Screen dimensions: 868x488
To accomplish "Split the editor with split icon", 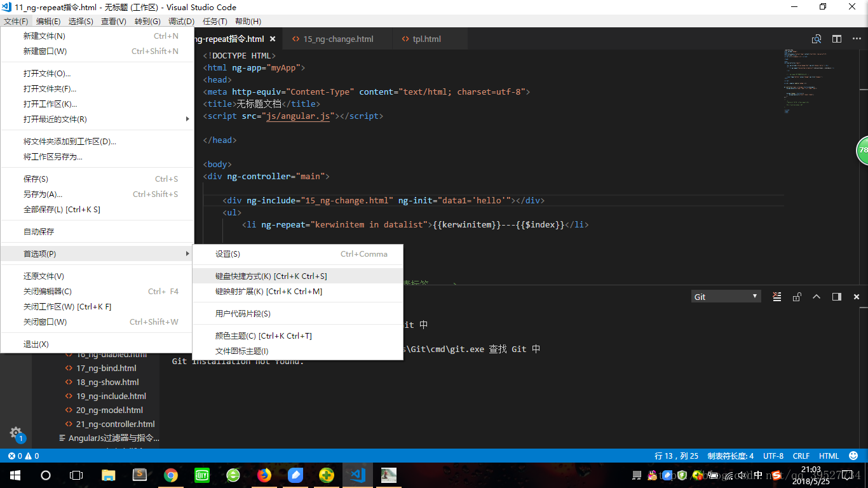I will tap(837, 39).
